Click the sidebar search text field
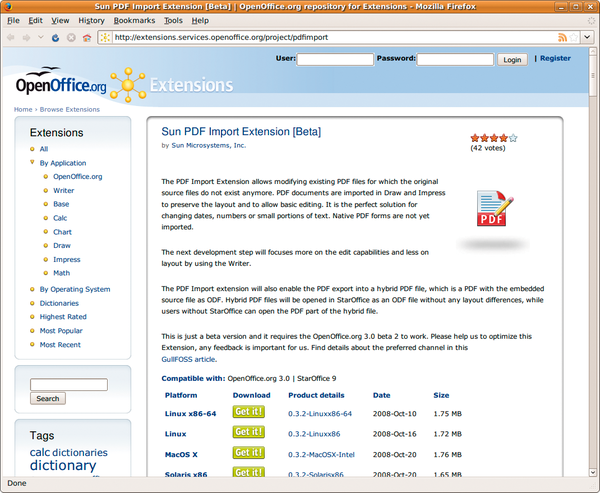Image resolution: width=600 pixels, height=493 pixels. [69, 384]
